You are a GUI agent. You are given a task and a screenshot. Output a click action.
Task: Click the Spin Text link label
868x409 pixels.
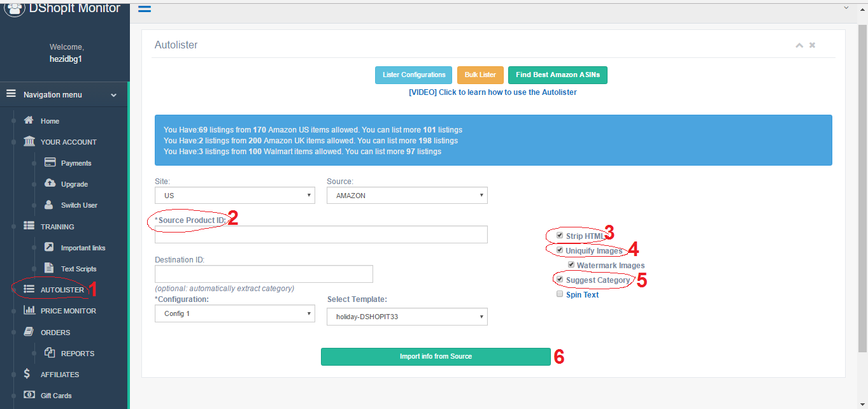click(x=582, y=295)
